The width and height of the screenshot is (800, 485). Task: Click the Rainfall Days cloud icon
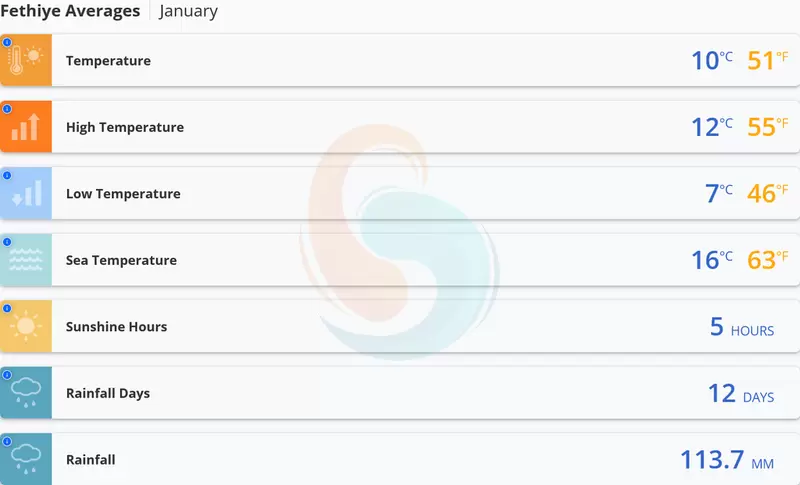point(27,393)
